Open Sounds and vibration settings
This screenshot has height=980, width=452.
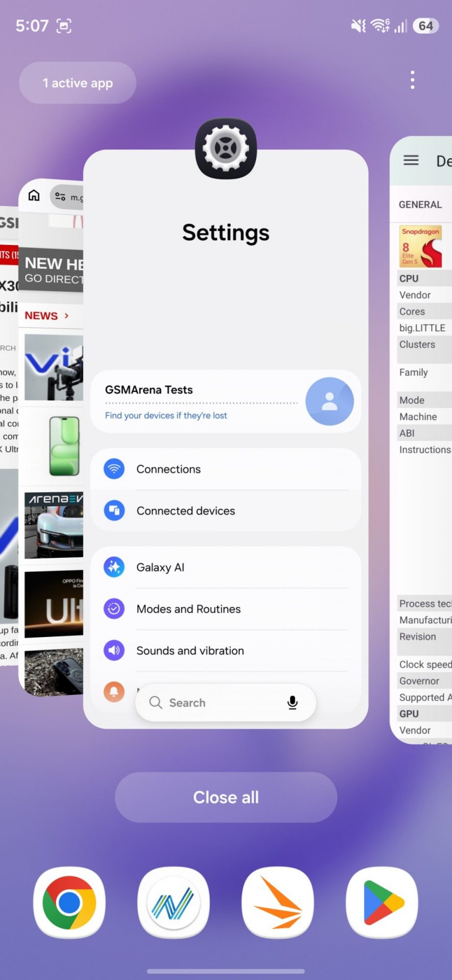[x=190, y=651]
